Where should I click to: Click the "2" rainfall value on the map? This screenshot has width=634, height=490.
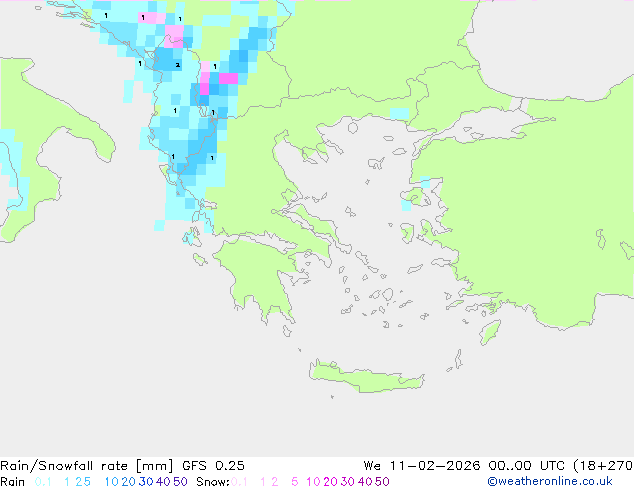click(x=178, y=65)
